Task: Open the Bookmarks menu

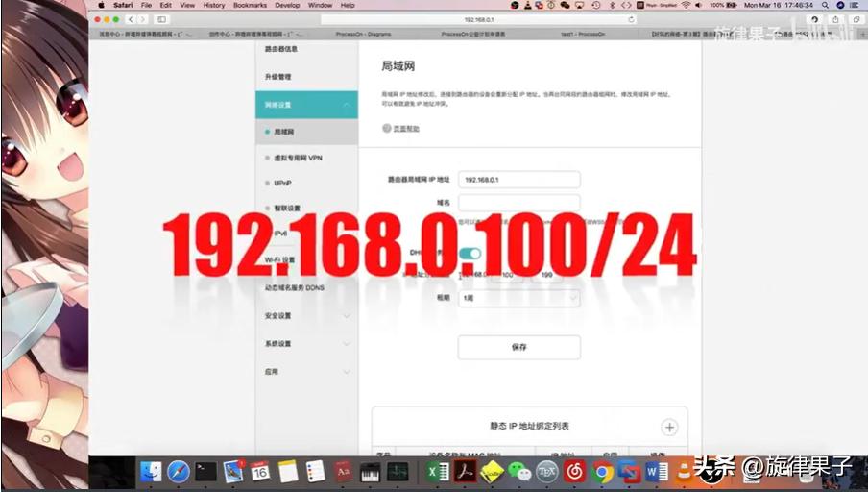Action: (x=250, y=5)
